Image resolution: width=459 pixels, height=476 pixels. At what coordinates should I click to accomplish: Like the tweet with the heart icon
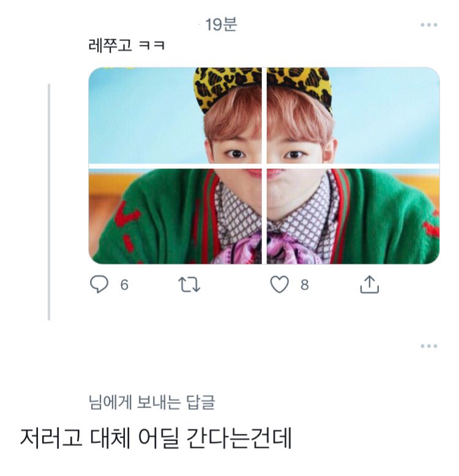click(279, 284)
